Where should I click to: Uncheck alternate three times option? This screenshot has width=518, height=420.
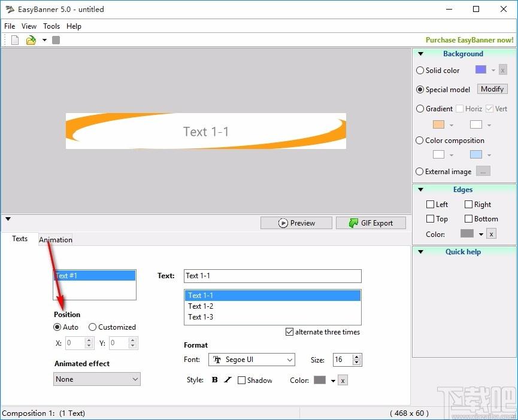pos(289,332)
